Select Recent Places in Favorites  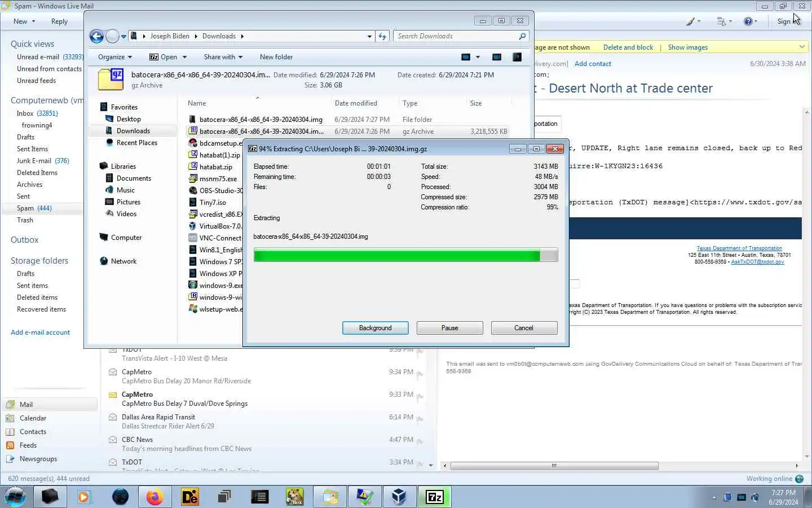(x=136, y=143)
